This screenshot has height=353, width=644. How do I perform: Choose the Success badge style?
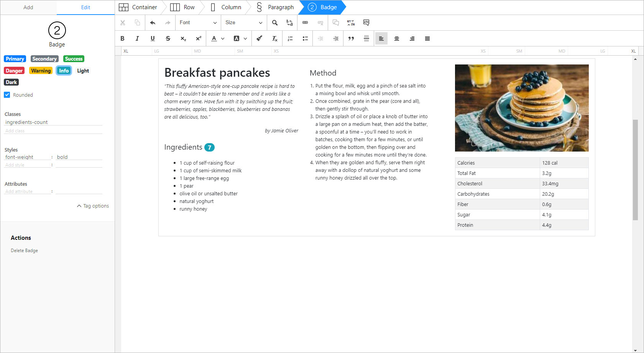[74, 59]
